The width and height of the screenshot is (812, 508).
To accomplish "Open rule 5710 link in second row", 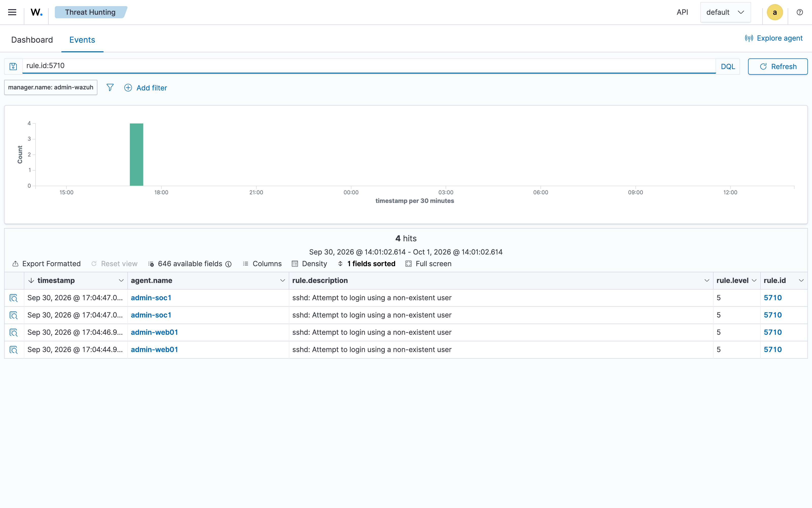I will (x=773, y=315).
